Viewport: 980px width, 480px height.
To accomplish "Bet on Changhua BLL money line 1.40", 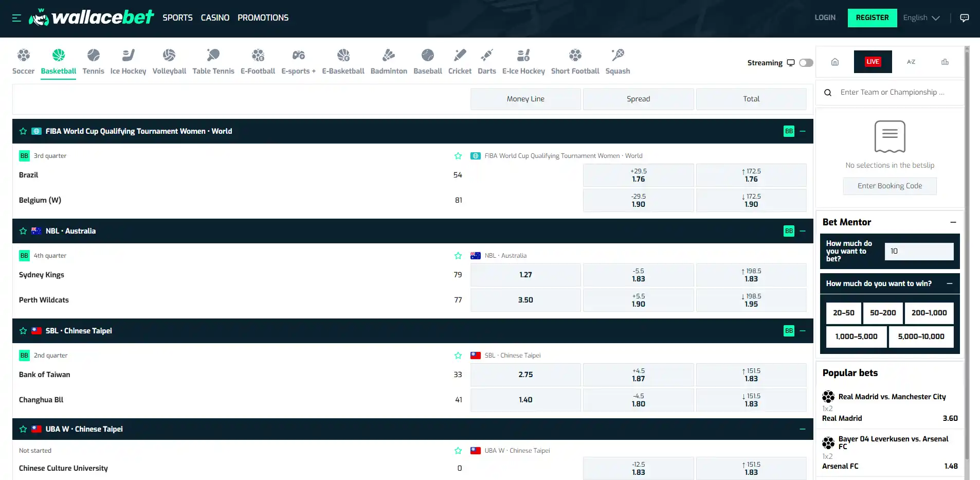I will [x=525, y=400].
